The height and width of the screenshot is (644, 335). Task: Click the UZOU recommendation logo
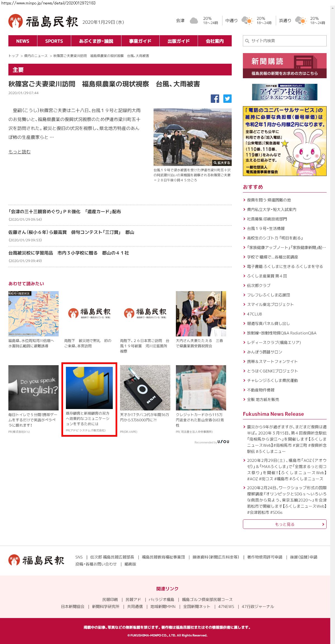(x=223, y=442)
